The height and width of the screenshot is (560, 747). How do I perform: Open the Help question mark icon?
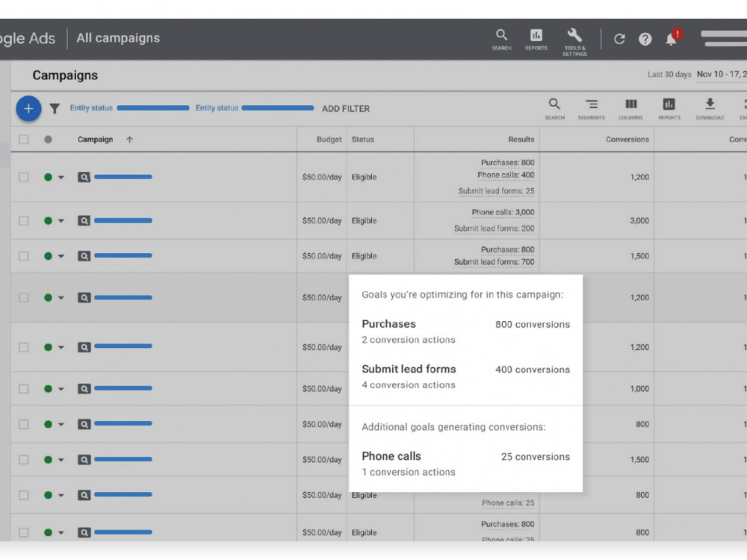tap(645, 39)
